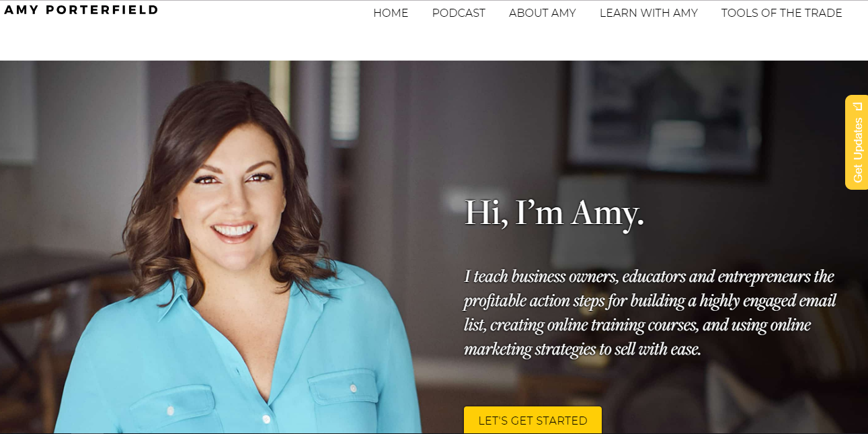Viewport: 868px width, 434px height.
Task: Click the white table lamp in background
Action: pos(593,215)
